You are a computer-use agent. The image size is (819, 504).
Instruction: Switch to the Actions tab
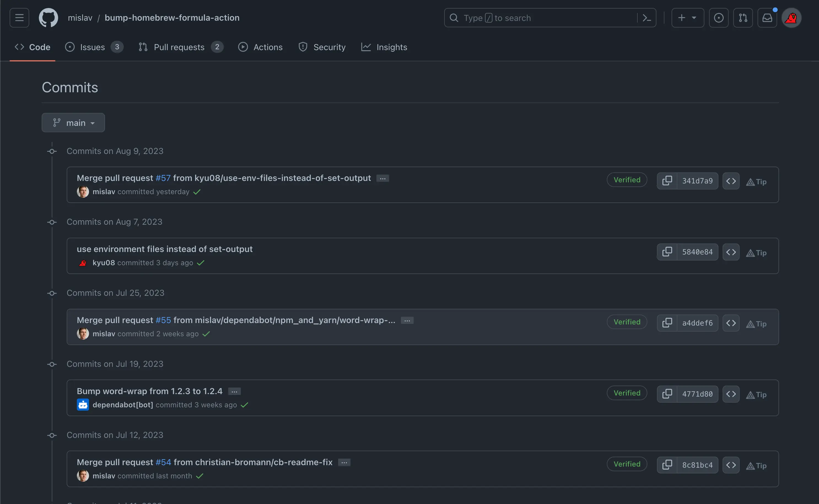260,47
